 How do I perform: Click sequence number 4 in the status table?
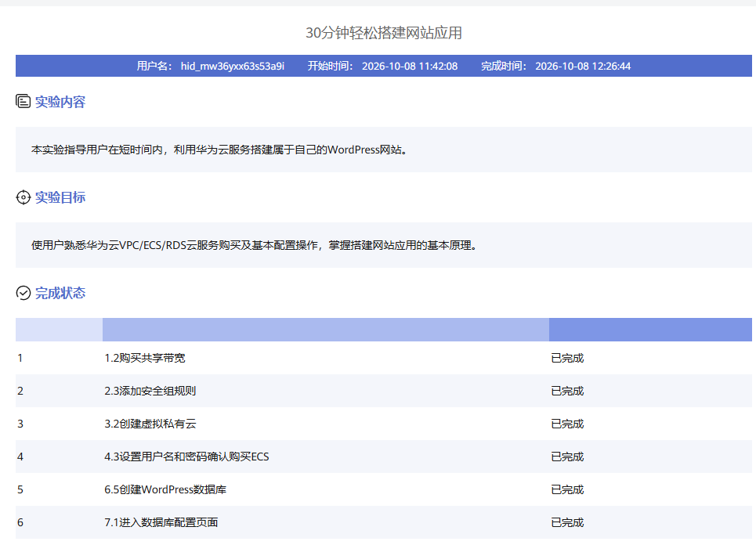(20, 457)
